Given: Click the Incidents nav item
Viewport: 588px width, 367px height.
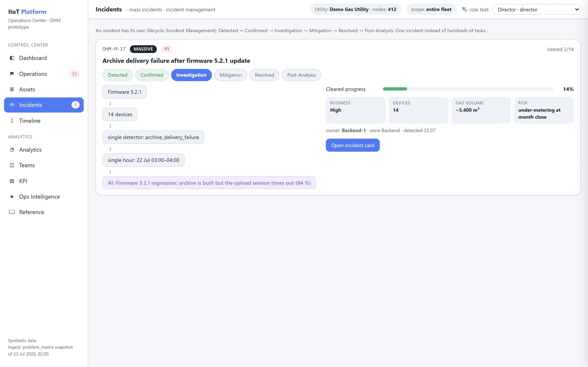Looking at the screenshot, I should (44, 105).
